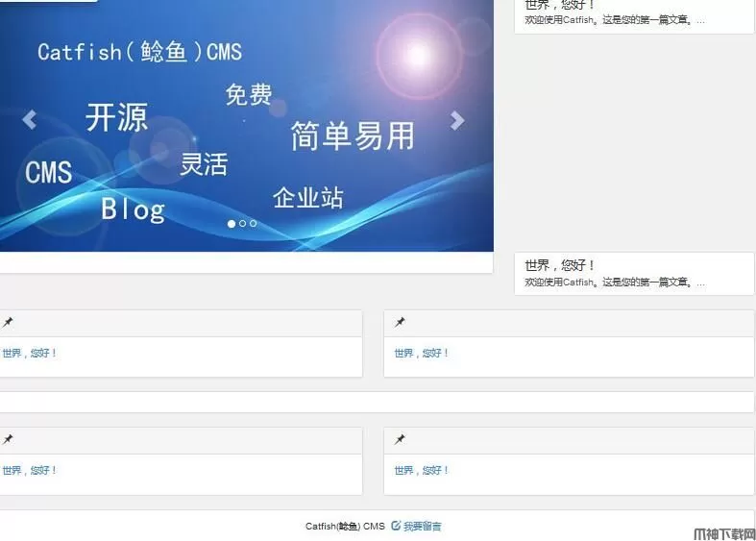Click the edit icon beside 我要留言
This screenshot has width=756, height=541.
point(396,526)
